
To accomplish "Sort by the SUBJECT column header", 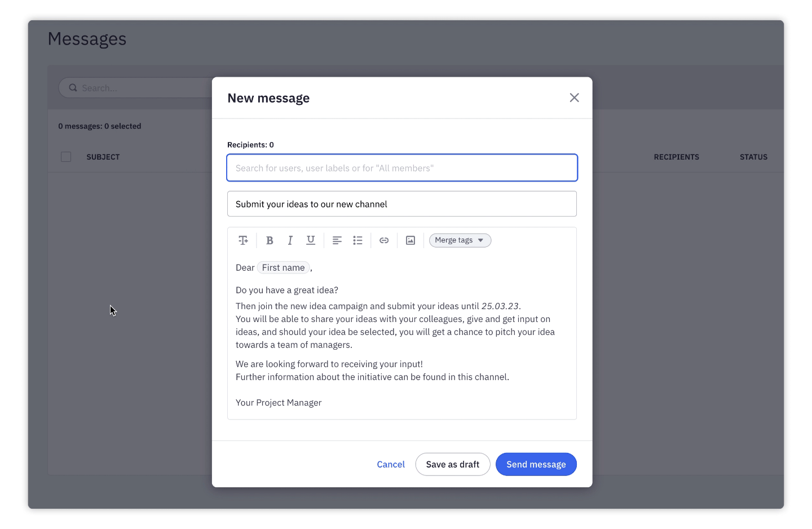I will [103, 157].
